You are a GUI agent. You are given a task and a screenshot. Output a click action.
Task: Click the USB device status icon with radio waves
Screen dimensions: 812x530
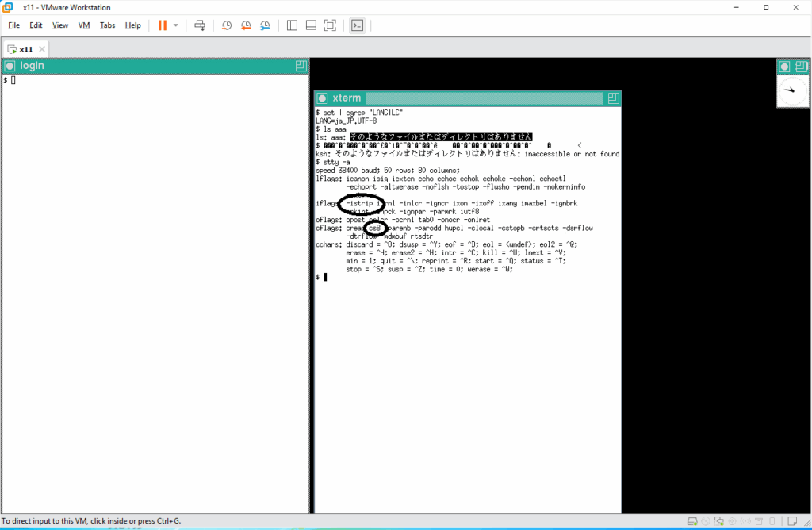(745, 521)
